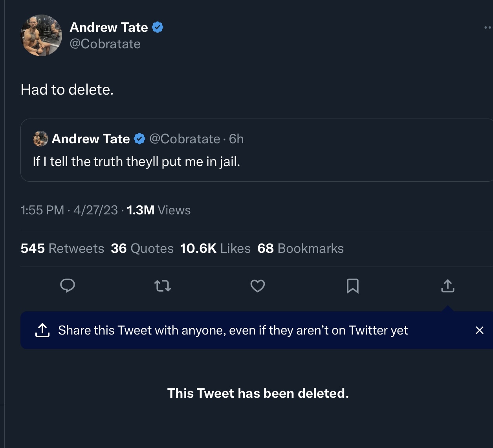
Task: Open sharing options via the share icon
Action: point(447,286)
